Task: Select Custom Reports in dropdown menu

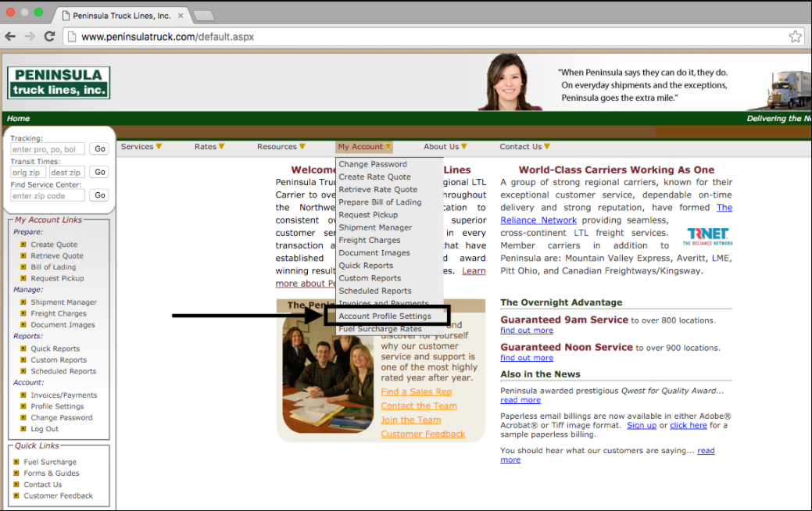Action: click(370, 278)
